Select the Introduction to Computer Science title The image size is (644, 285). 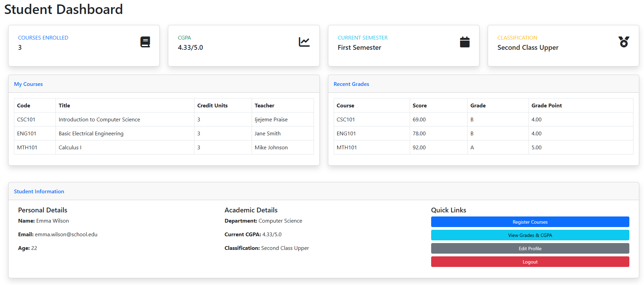(99, 119)
